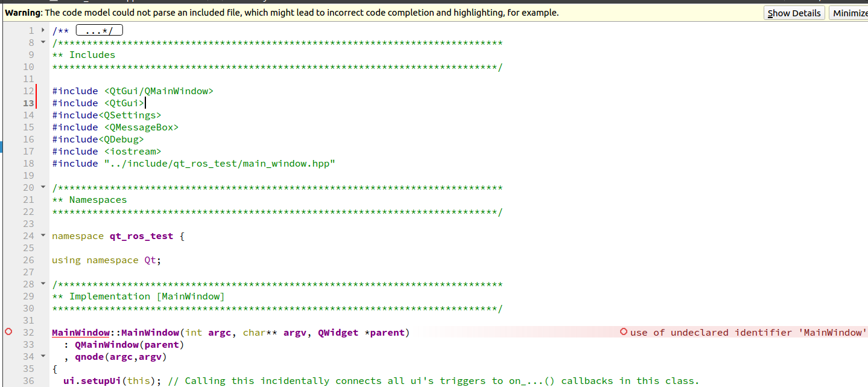Click the 'QWidget *parent' parameter
Viewport: 868px width, 387px height.
363,333
